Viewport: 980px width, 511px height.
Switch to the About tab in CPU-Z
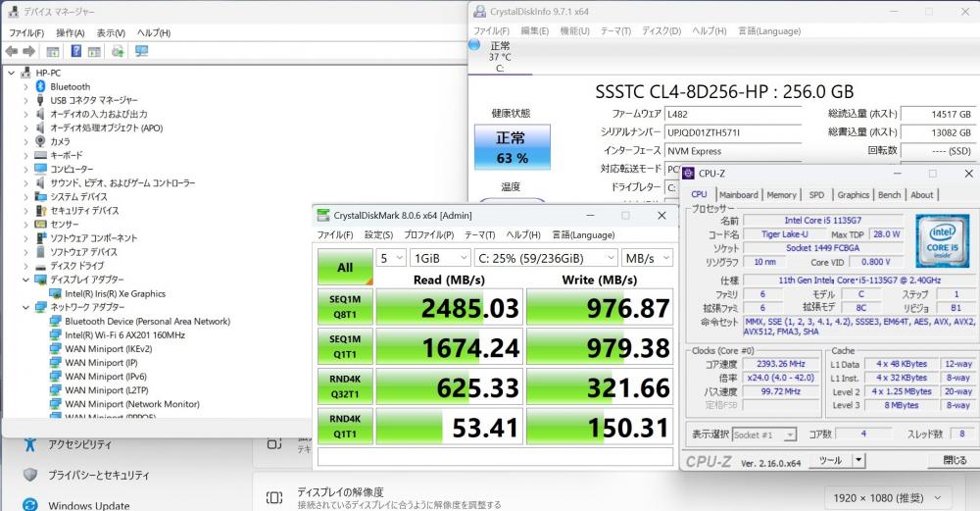tap(921, 194)
